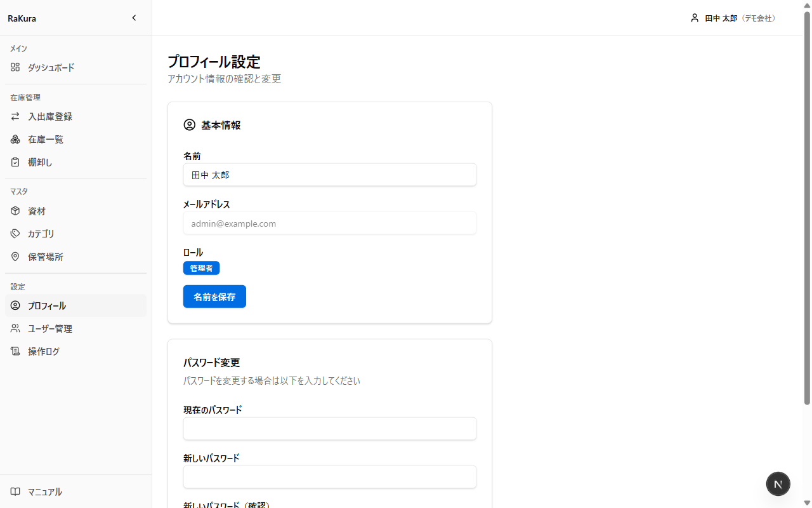Image resolution: width=812 pixels, height=508 pixels.
Task: Focus the 名前 field showing 田中 太郎
Action: 330,175
